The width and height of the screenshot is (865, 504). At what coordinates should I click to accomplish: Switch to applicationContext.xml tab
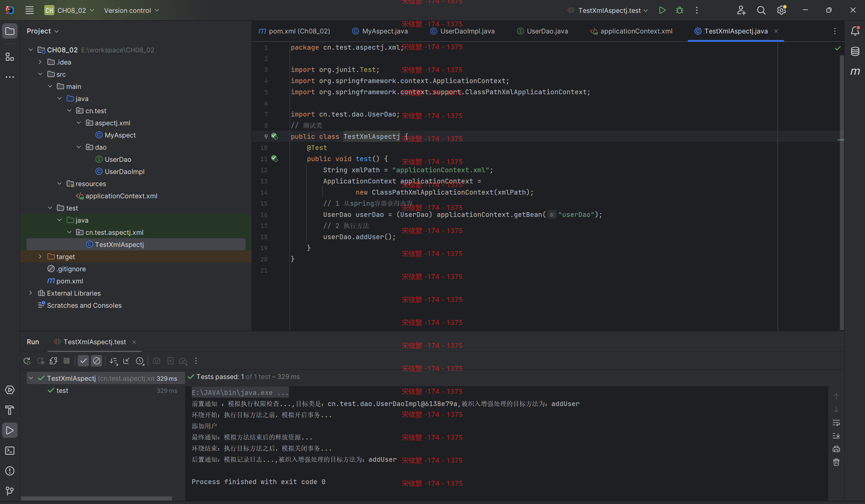point(631,31)
